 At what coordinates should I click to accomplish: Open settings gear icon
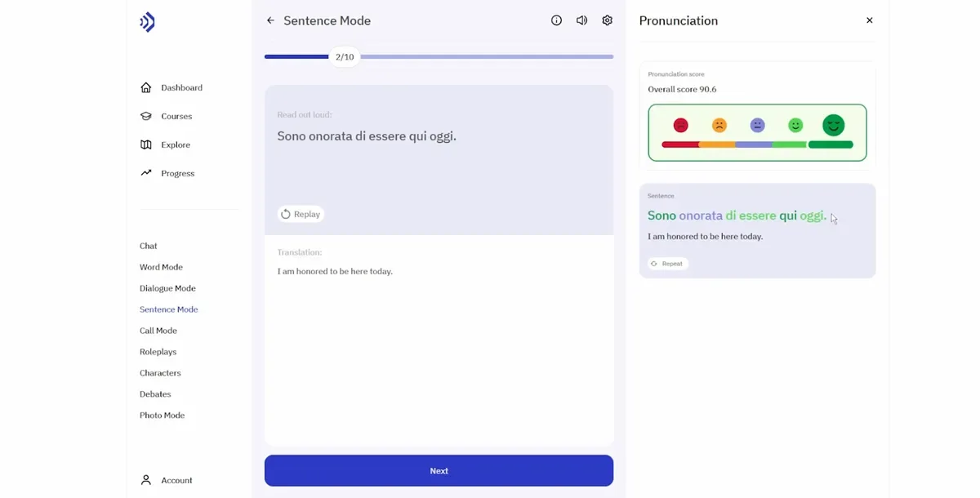coord(607,20)
